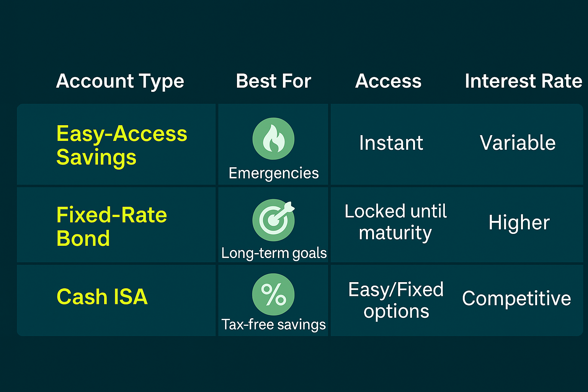Click the Long-term goals caption
The image size is (588, 392).
(274, 253)
